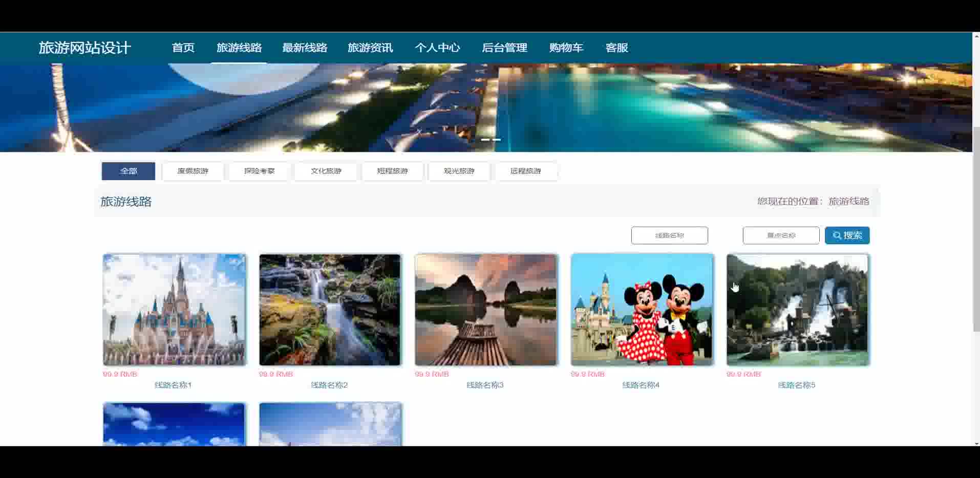Viewport: 980px width, 478px height.
Task: Click the 旅游线路 section heading
Action: pos(126,202)
